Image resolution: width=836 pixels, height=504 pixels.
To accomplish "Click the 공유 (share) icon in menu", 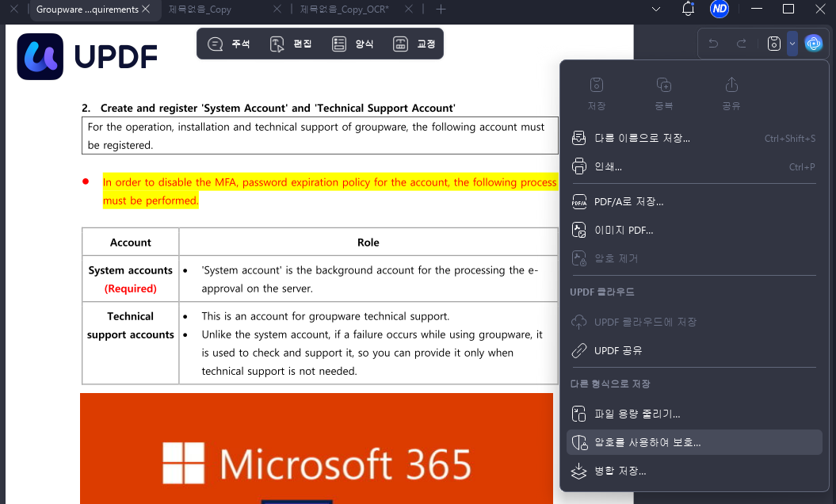I will (731, 94).
